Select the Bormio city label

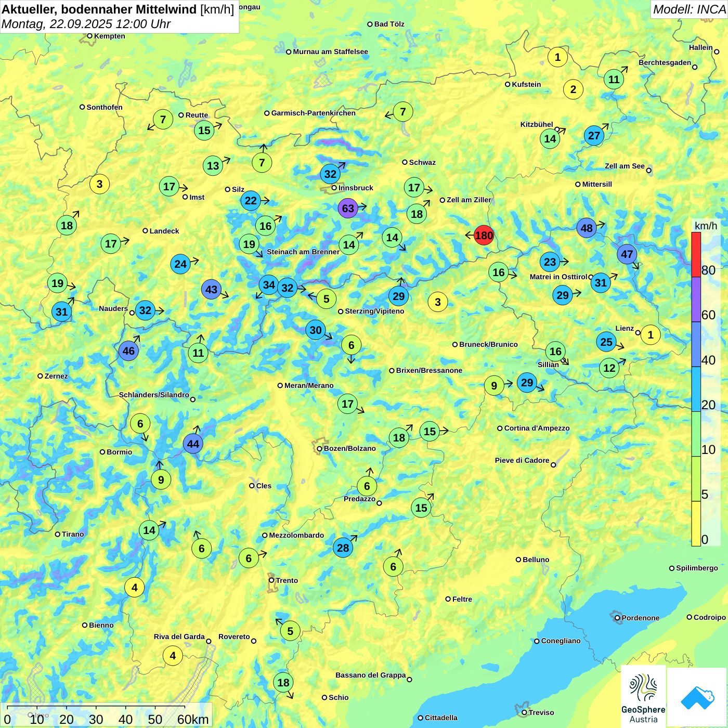(x=119, y=452)
